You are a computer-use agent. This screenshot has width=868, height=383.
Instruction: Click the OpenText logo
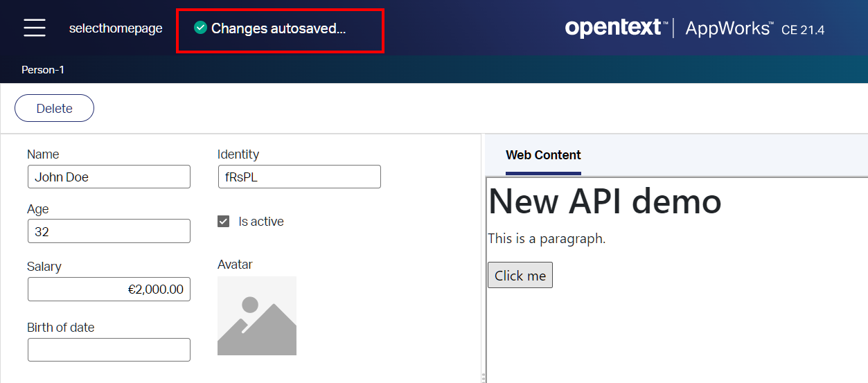(614, 28)
